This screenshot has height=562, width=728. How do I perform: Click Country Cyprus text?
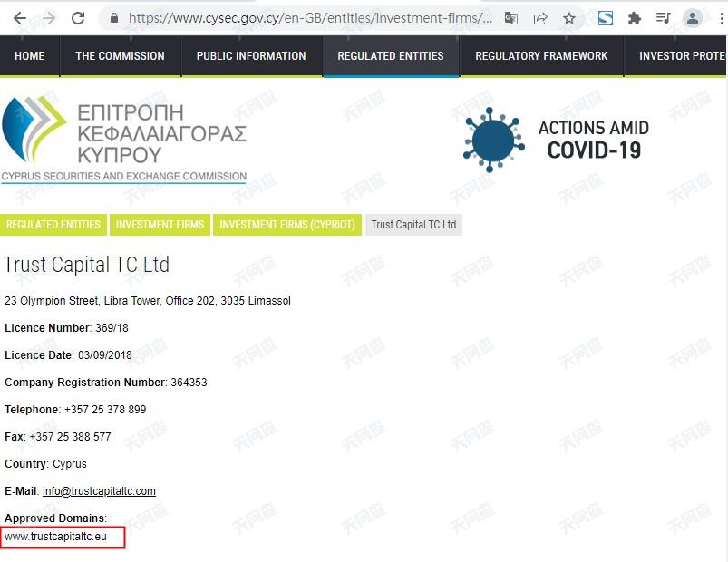pos(45,464)
